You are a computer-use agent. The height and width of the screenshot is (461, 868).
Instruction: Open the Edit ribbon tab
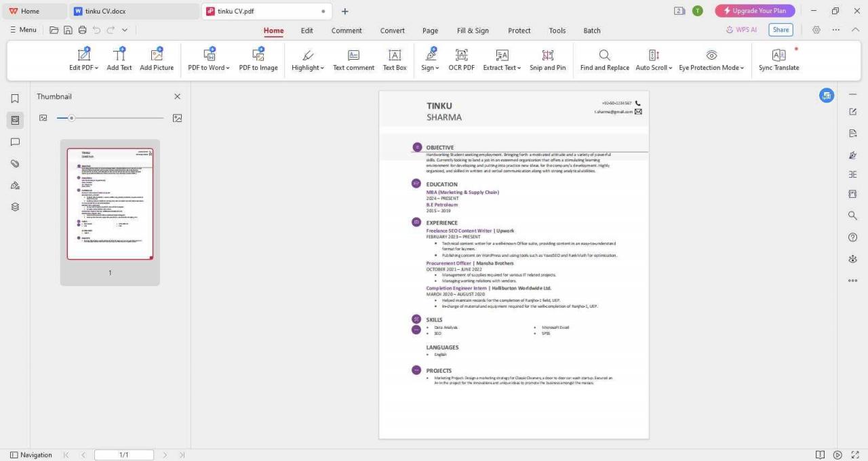pos(307,31)
